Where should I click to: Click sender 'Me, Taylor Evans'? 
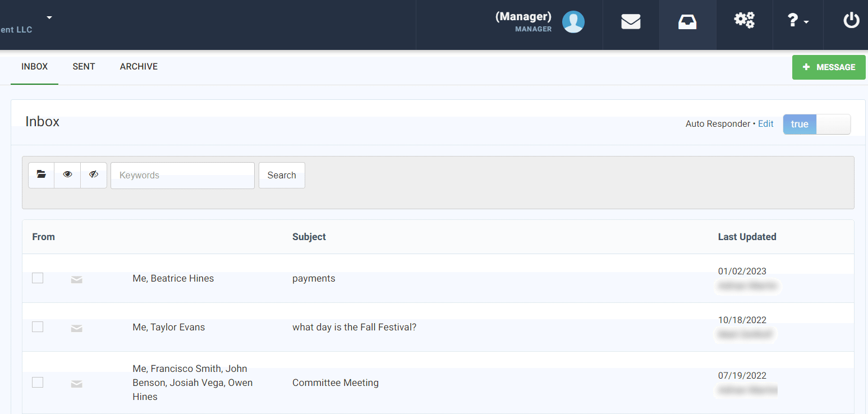169,327
